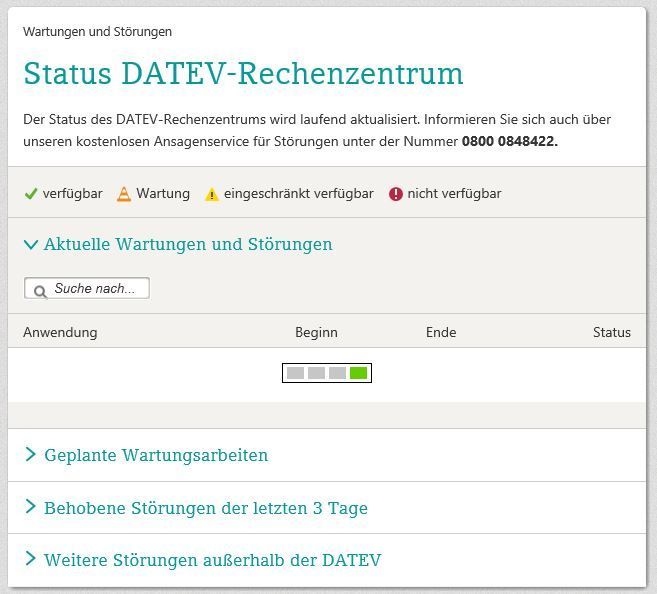Viewport: 657px width, 594px height.
Task: Click the 'Status' column header
Action: (611, 332)
